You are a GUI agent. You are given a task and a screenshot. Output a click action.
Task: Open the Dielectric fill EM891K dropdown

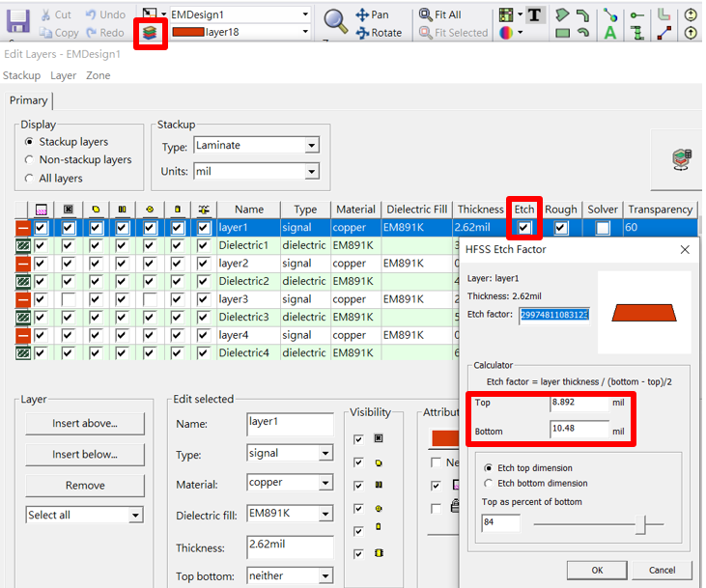(x=325, y=514)
